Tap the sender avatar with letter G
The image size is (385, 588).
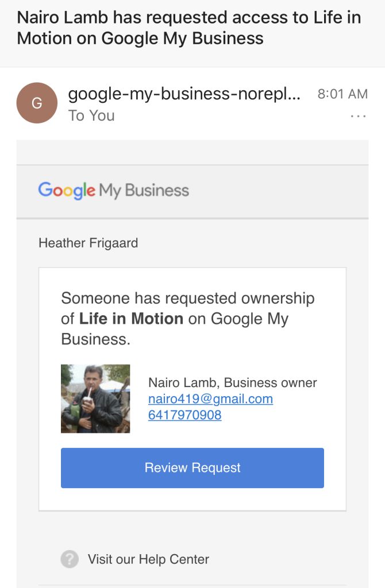(37, 103)
